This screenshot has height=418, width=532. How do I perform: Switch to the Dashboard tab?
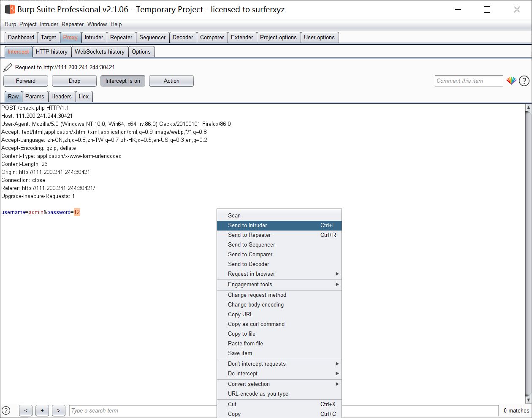(x=21, y=37)
